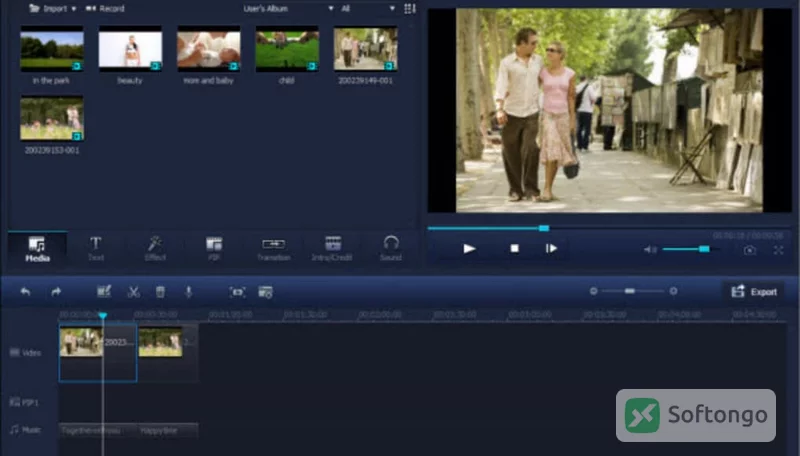This screenshot has width=800, height=456.
Task: Change media library grid view layout
Action: click(410, 9)
